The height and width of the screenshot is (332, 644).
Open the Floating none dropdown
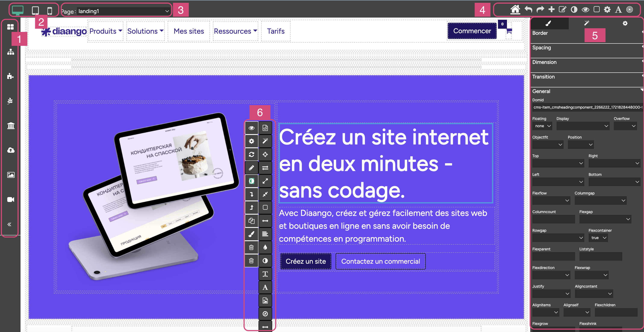pos(542,126)
